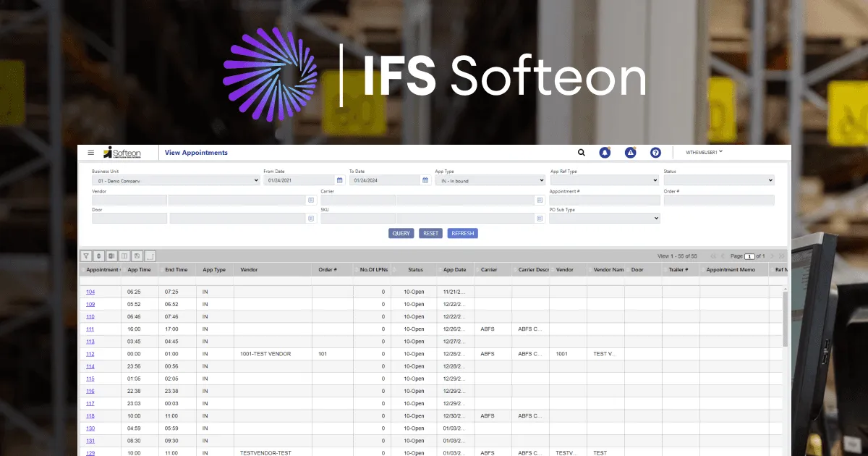Sort by App Date column header
The height and width of the screenshot is (456, 868).
(x=455, y=270)
